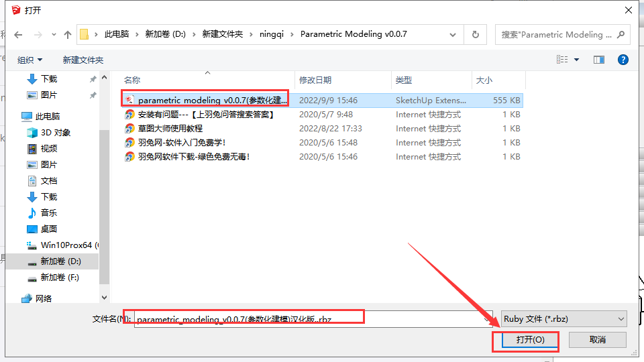This screenshot has height=362, width=644.
Task: Click the icon beside 安装有问题 file
Action: (x=129, y=115)
